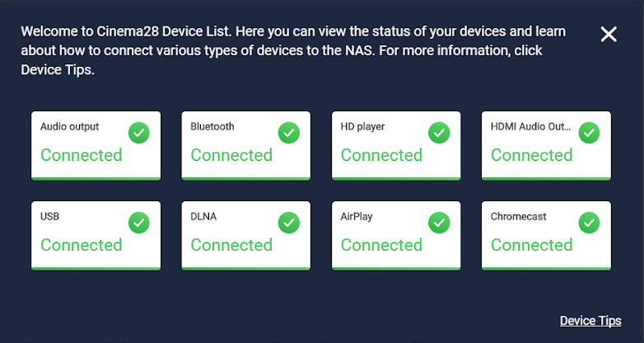Click the USB connected checkmark icon
The width and height of the screenshot is (644, 343).
tap(139, 223)
